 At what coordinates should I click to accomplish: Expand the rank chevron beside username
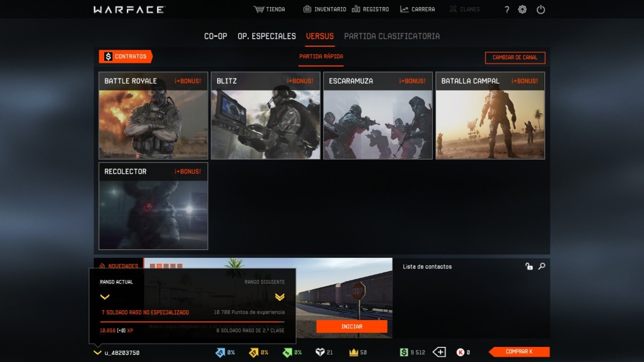(x=97, y=352)
